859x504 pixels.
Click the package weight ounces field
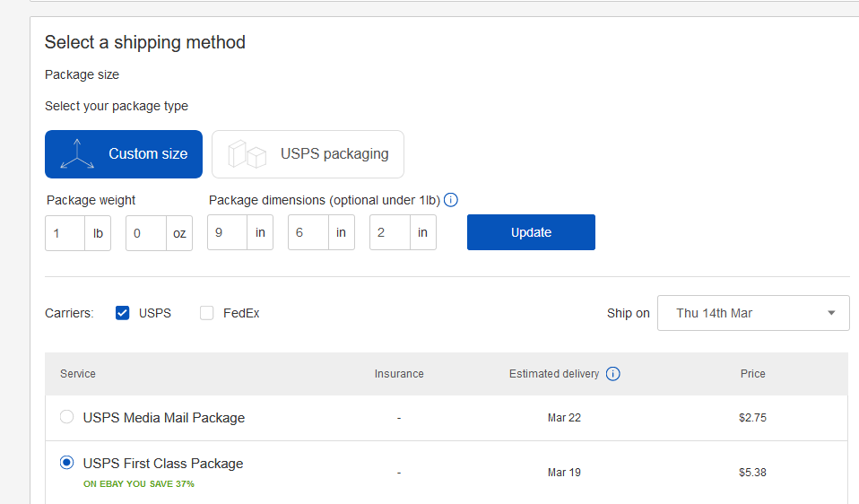tap(146, 233)
